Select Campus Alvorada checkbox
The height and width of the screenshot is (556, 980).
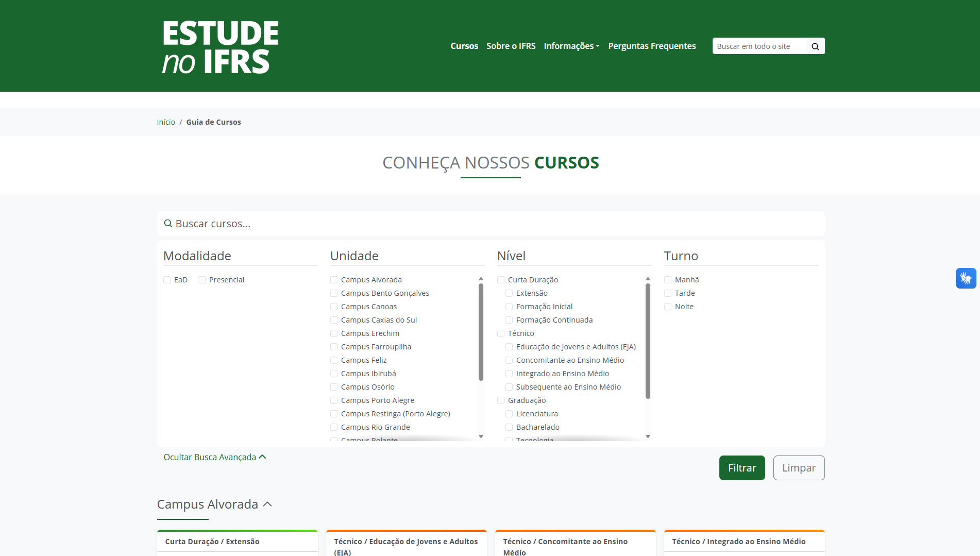pyautogui.click(x=334, y=280)
